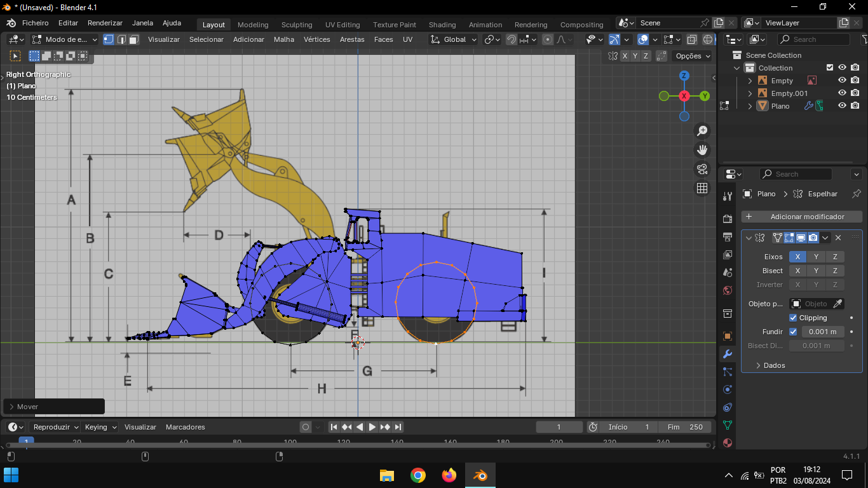Open the Scene properties tab
Viewport: 868px width, 488px height.
[728, 273]
